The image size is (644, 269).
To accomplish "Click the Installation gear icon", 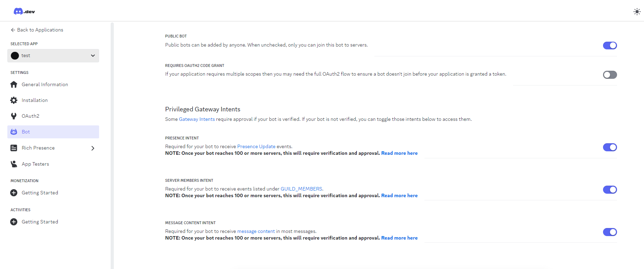I will pos(14,100).
